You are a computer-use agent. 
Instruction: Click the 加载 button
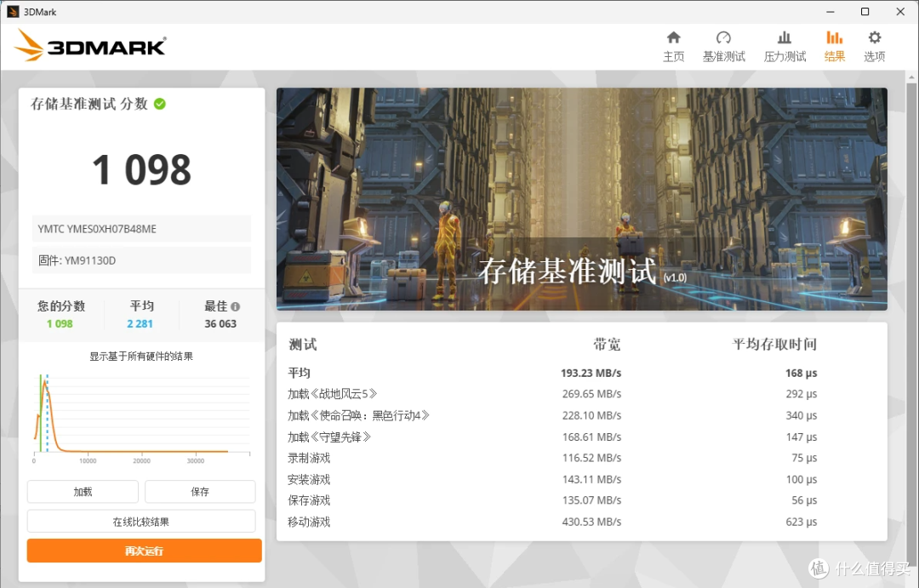[x=83, y=491]
